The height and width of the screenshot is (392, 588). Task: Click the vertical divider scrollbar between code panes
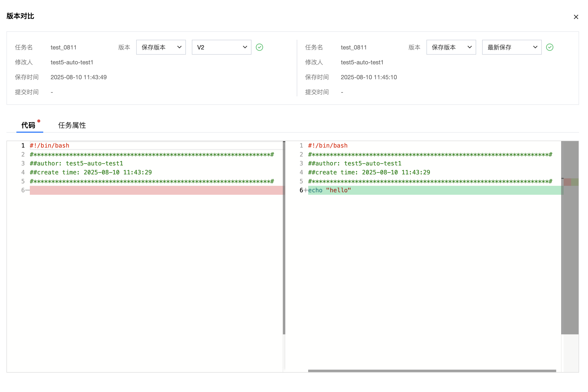pos(284,237)
